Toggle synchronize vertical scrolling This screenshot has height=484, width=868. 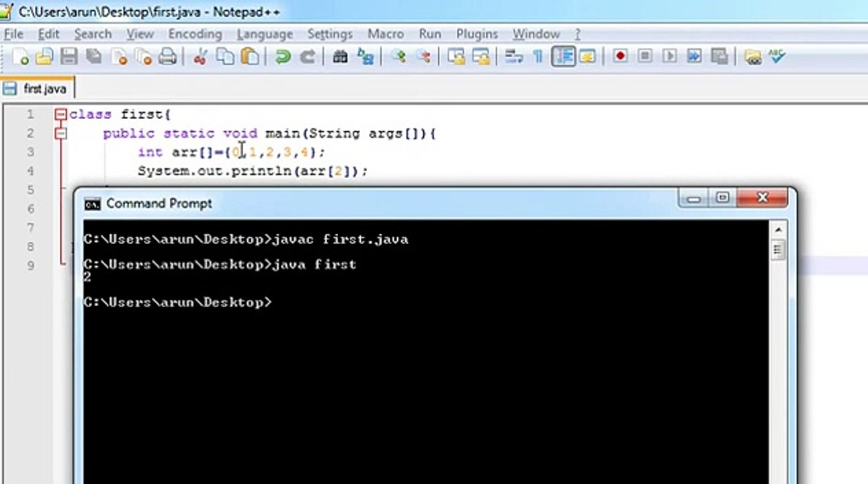coord(456,57)
